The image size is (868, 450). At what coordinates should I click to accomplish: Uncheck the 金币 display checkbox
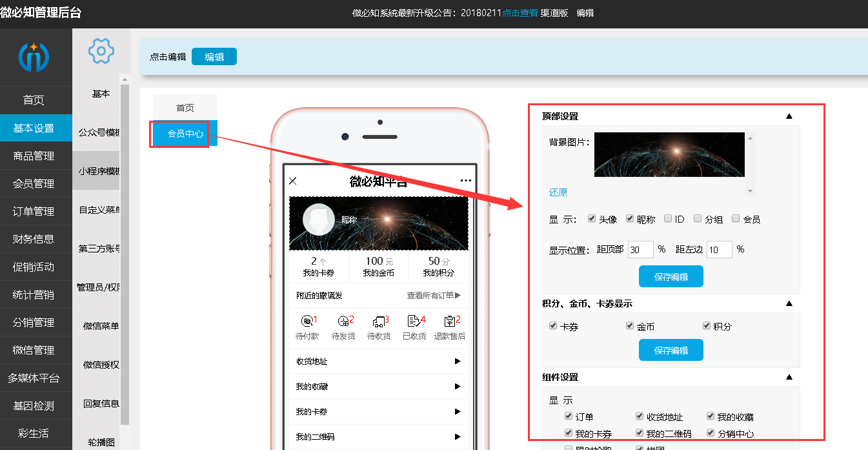click(630, 325)
